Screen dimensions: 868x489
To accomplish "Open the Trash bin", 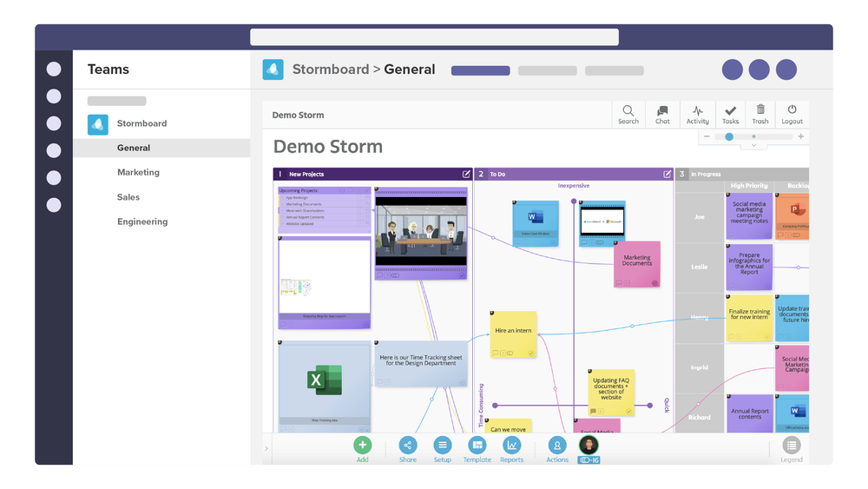I will point(760,115).
